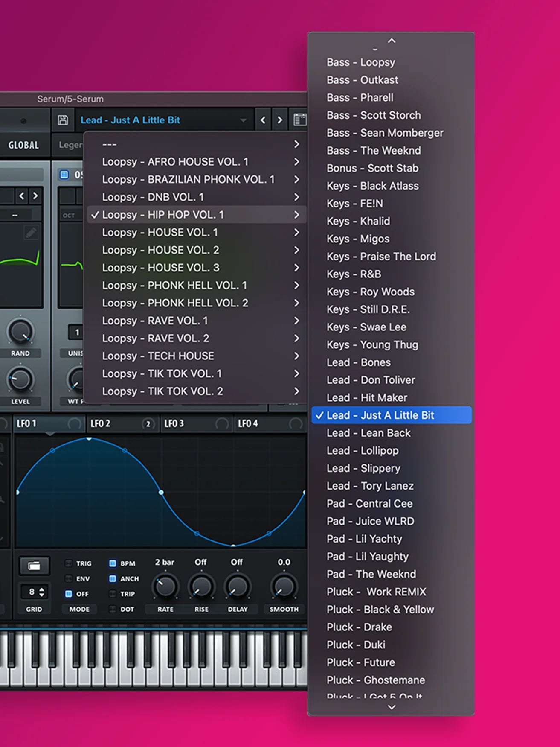
Task: Choose the Lead - Tory Lanez preset
Action: tap(392, 486)
